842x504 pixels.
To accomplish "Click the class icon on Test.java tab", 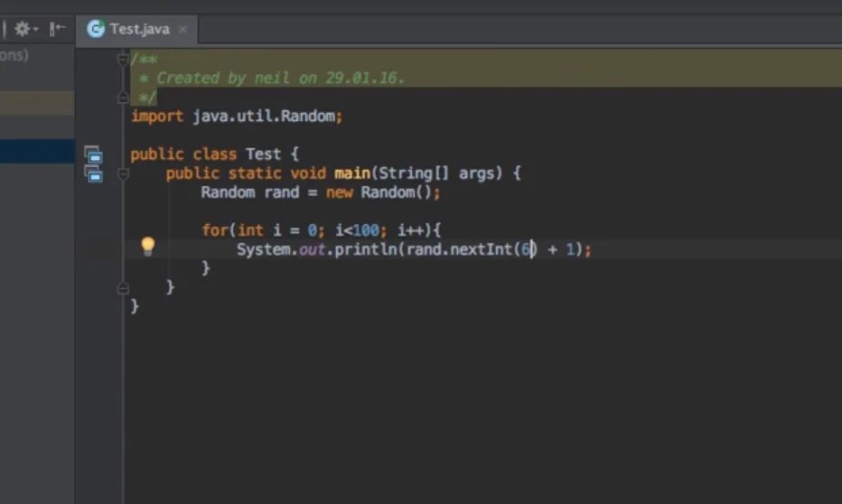I will click(96, 28).
